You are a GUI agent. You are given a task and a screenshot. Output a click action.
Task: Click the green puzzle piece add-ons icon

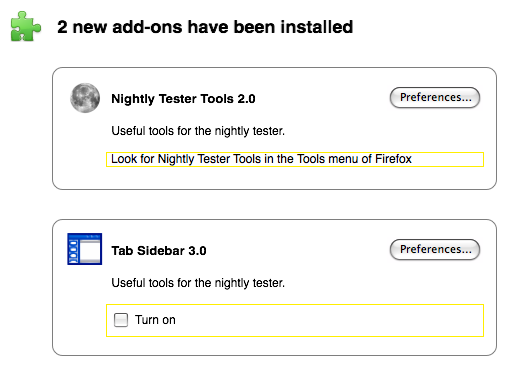26,27
